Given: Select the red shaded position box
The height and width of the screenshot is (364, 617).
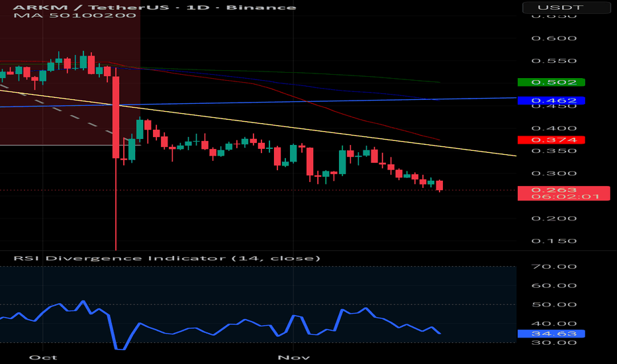Looking at the screenshot, I should tap(70, 73).
